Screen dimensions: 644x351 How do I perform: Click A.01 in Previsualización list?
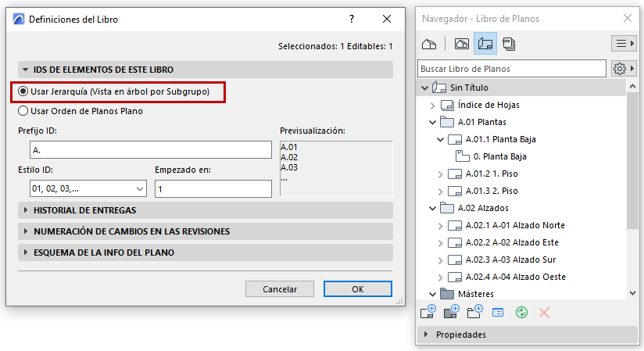point(288,147)
